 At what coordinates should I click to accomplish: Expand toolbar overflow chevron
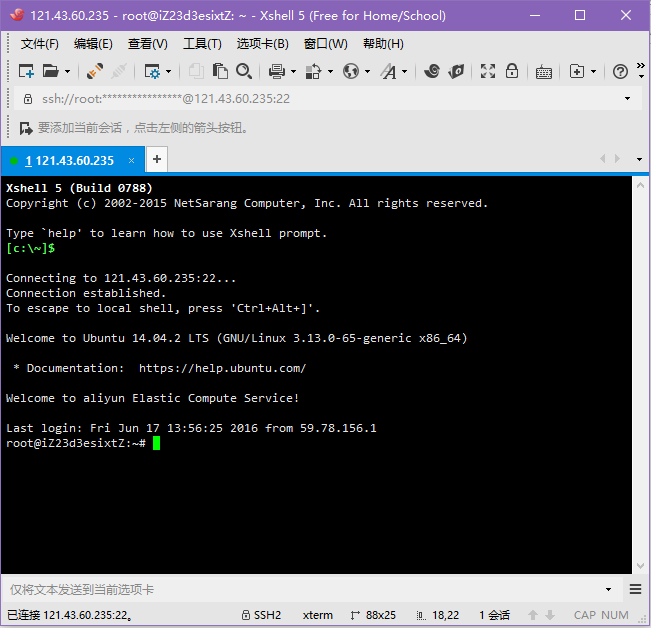pos(641,71)
